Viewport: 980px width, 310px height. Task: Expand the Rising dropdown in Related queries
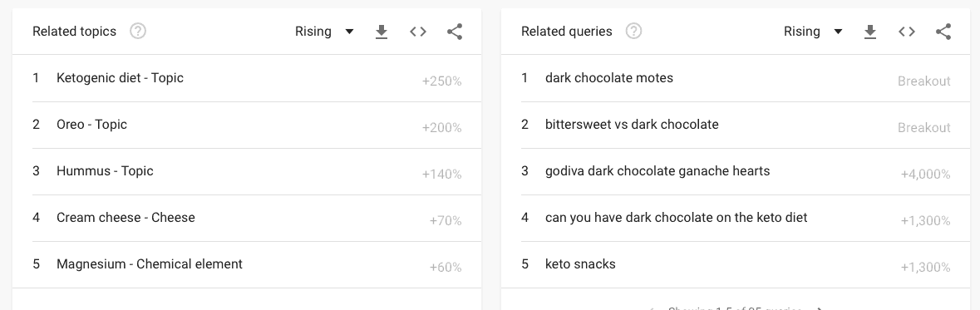813,32
